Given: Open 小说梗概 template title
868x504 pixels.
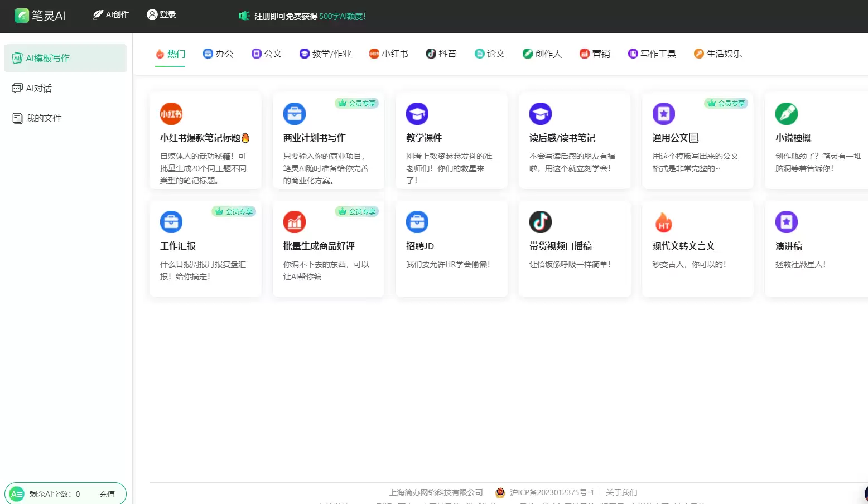Looking at the screenshot, I should click(793, 138).
